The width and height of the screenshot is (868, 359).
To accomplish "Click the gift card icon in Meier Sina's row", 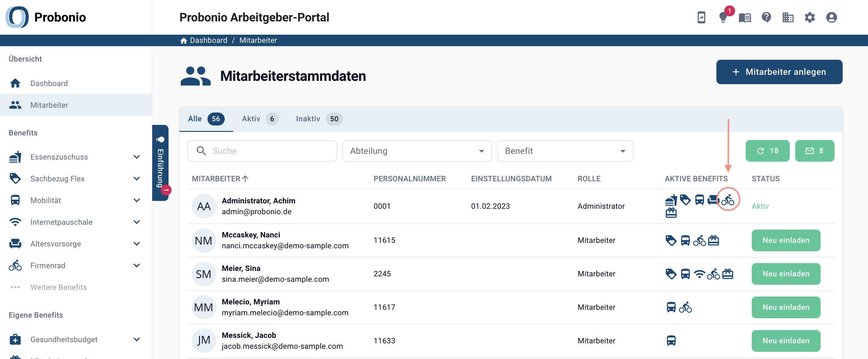I will coord(728,274).
